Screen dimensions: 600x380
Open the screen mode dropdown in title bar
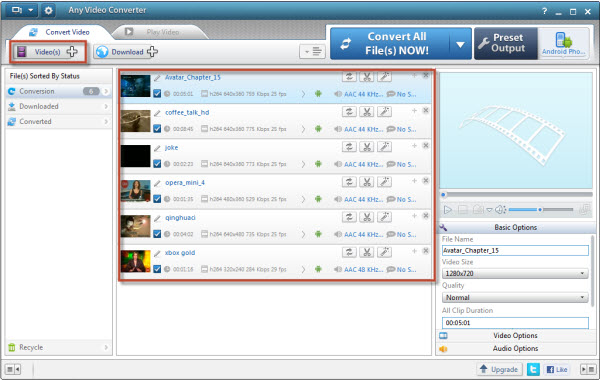[x=22, y=10]
